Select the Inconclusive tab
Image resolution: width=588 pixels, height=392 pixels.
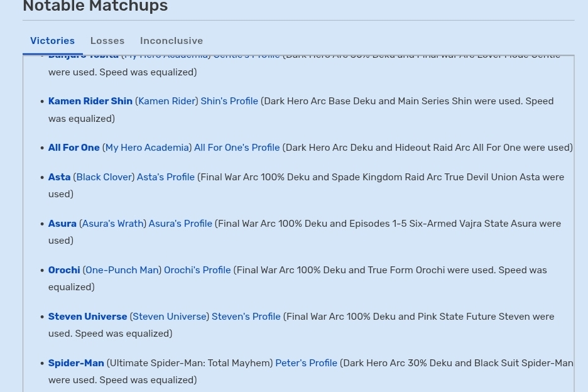171,40
